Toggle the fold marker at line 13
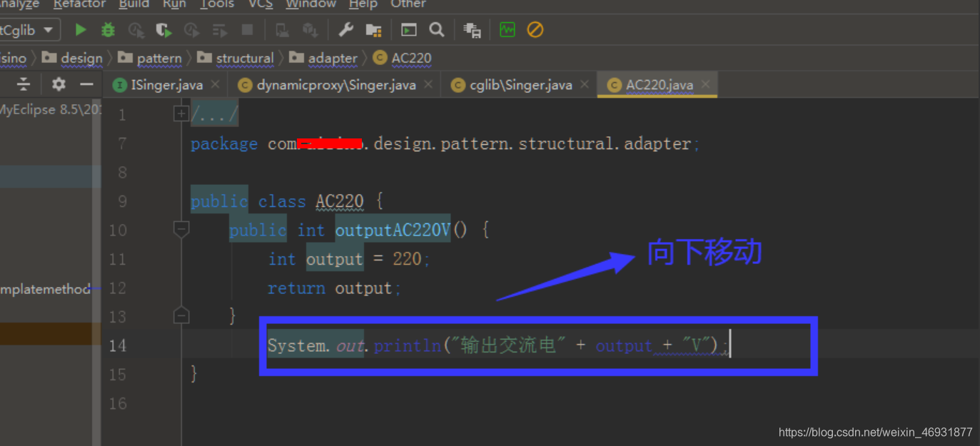 pyautogui.click(x=181, y=315)
